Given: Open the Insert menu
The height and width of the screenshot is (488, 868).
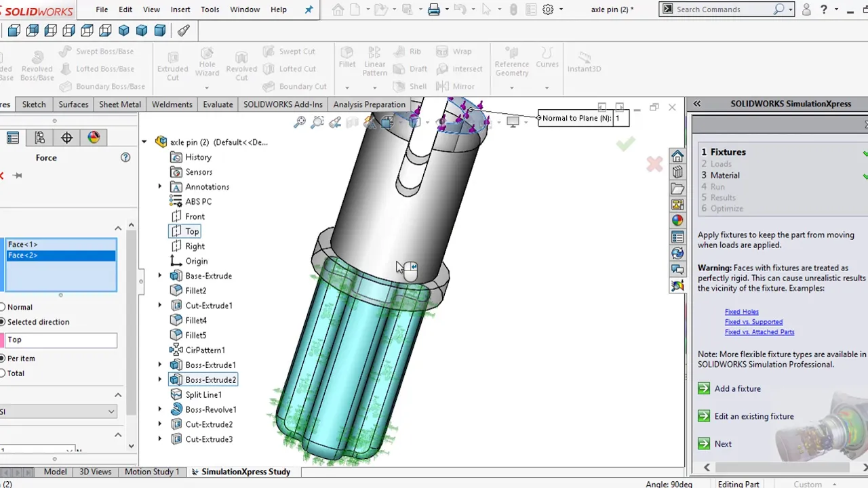Looking at the screenshot, I should coord(180,9).
